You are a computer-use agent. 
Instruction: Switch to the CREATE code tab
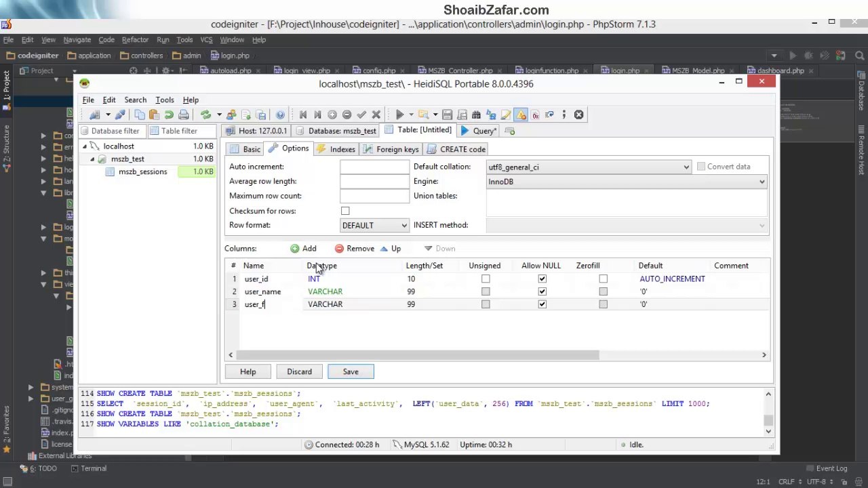click(x=456, y=149)
